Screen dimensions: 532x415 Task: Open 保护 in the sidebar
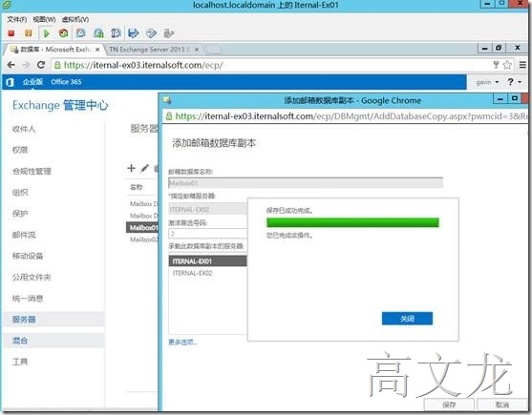point(20,214)
